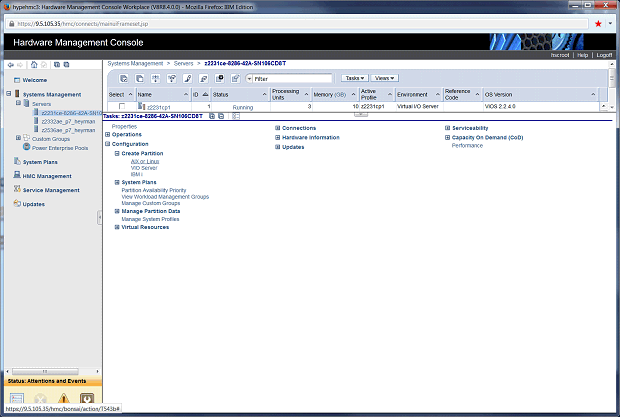Open the Tasks dropdown menu
Image resolution: width=620 pixels, height=417 pixels.
(355, 78)
